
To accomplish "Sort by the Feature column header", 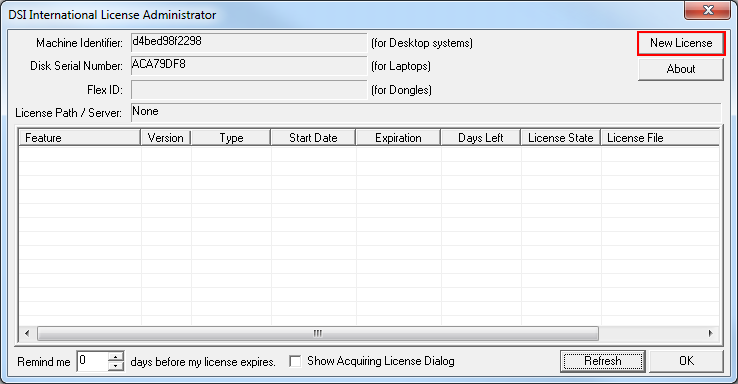I will point(80,138).
